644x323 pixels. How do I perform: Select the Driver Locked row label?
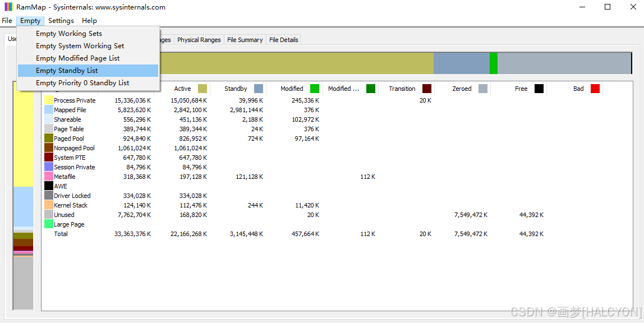[x=72, y=196]
